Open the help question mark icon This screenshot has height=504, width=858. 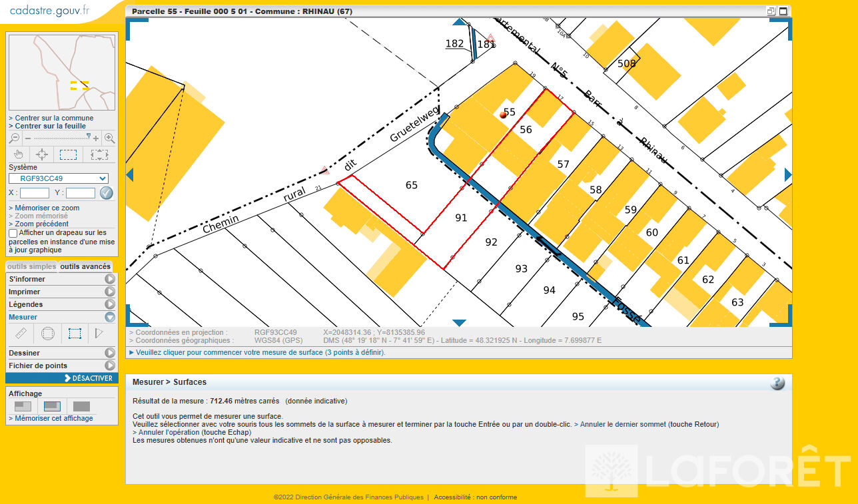(x=777, y=383)
